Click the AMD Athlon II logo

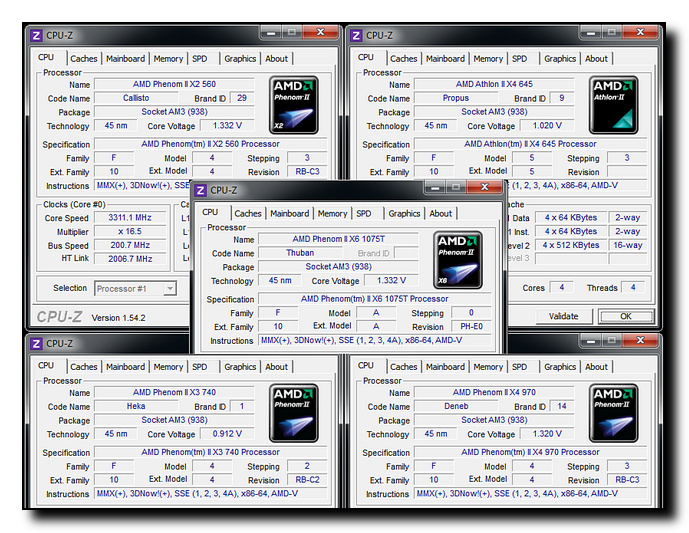click(613, 105)
